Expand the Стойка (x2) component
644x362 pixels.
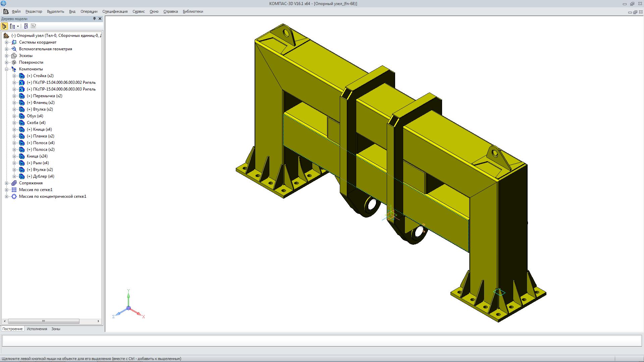pos(14,76)
